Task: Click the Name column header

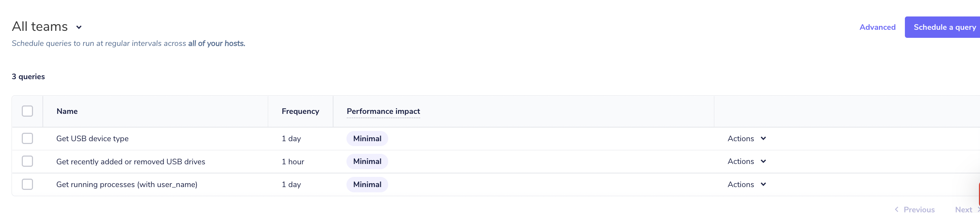Action: coord(67,111)
